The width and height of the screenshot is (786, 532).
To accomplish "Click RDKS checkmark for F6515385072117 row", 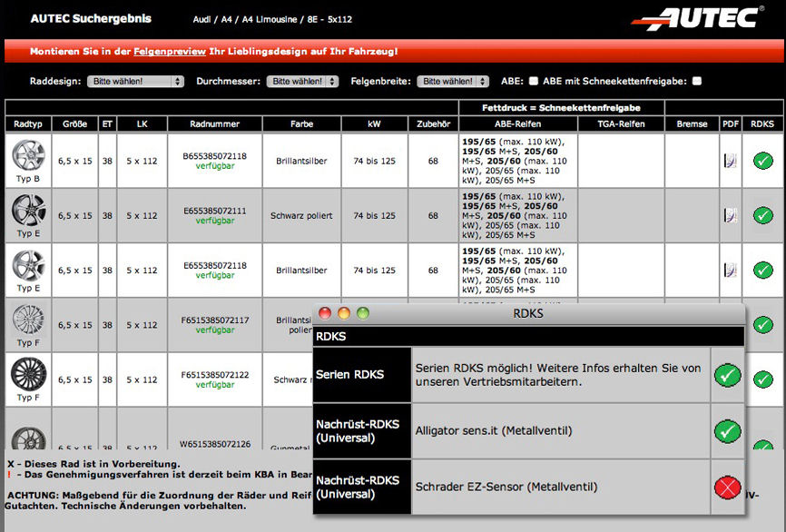I will pyautogui.click(x=763, y=325).
